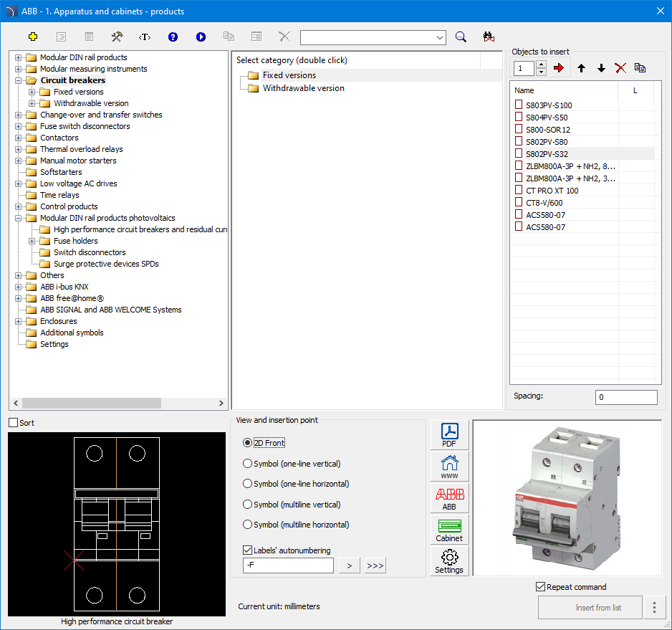Expand the Fuse holders tree node

[x=32, y=241]
